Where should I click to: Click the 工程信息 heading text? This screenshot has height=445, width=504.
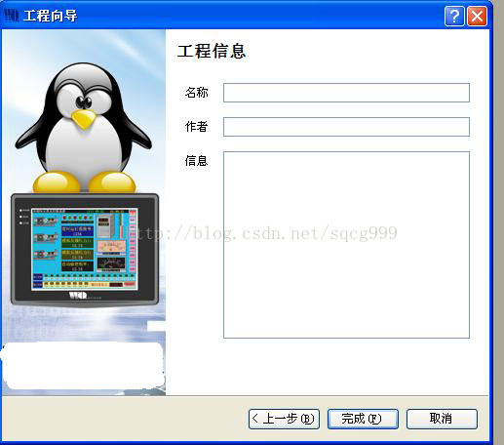(x=212, y=52)
